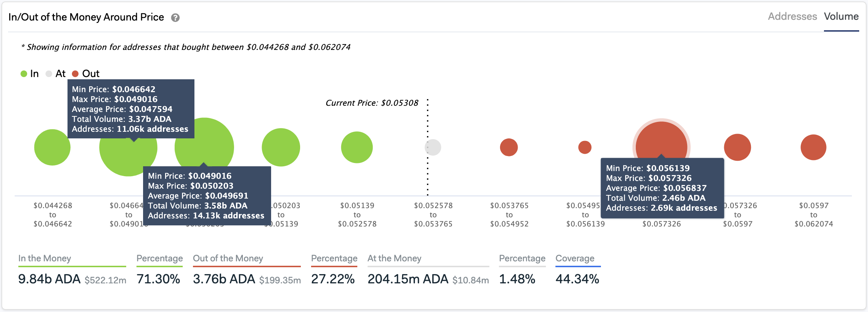Click the smallest red bubble
868x312 pixels.
[585, 147]
